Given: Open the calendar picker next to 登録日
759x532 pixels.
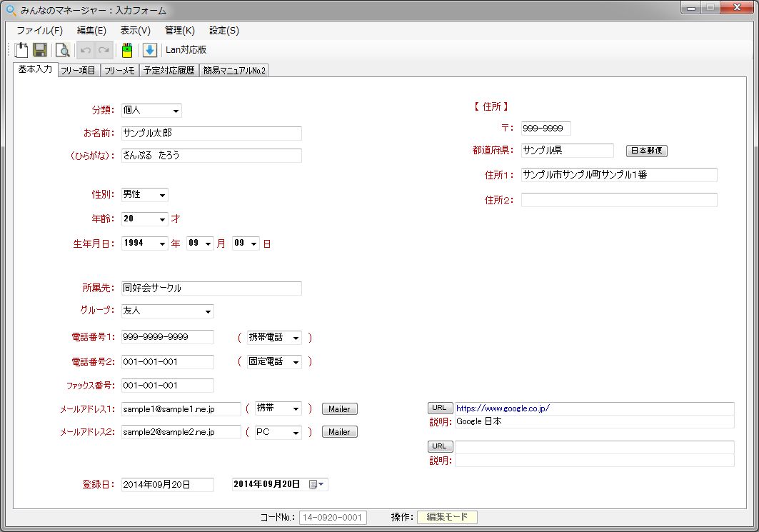Looking at the screenshot, I should click(316, 484).
